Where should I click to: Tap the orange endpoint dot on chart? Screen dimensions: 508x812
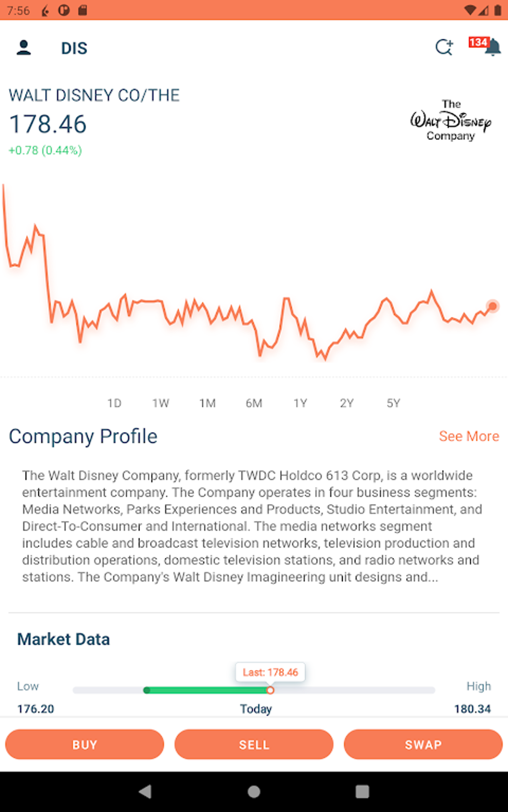[x=493, y=306]
